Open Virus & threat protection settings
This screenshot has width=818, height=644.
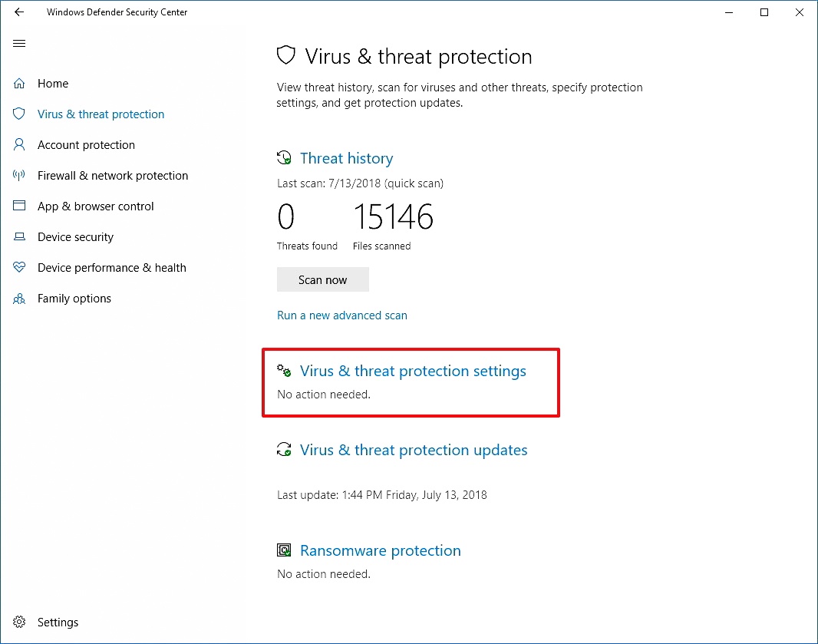point(413,371)
